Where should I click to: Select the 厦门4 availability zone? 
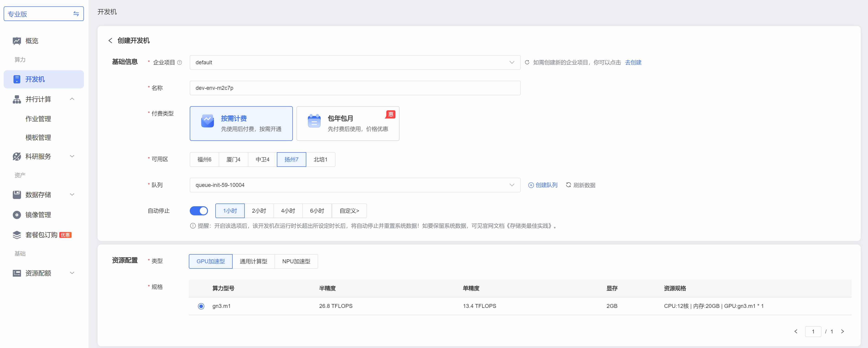coord(233,160)
